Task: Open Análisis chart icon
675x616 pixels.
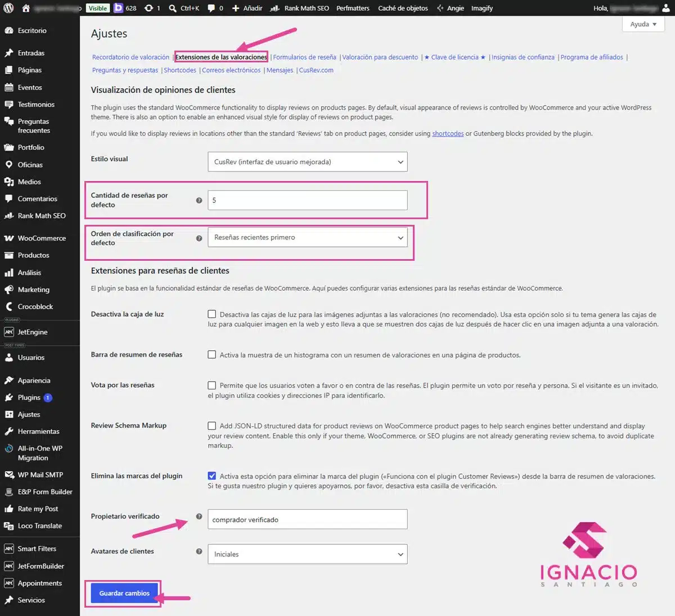Action: pos(9,272)
